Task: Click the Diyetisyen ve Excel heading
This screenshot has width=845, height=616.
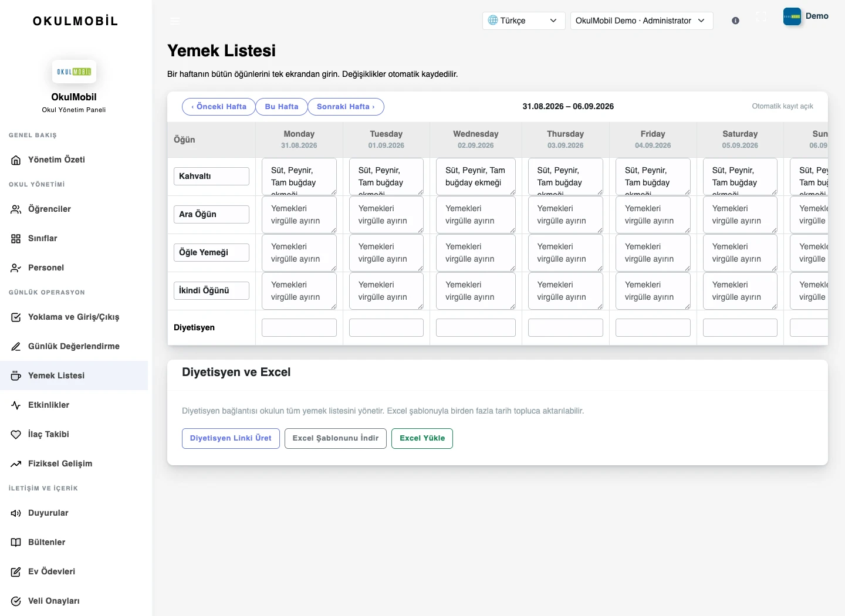Action: 236,372
